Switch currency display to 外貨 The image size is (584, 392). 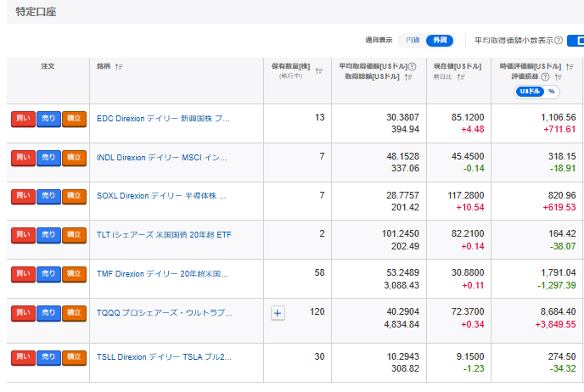[440, 40]
